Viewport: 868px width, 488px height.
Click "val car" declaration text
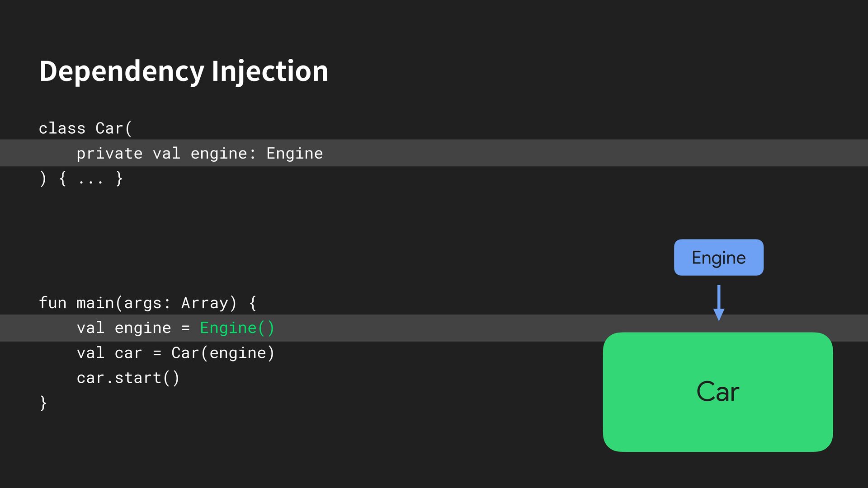109,353
